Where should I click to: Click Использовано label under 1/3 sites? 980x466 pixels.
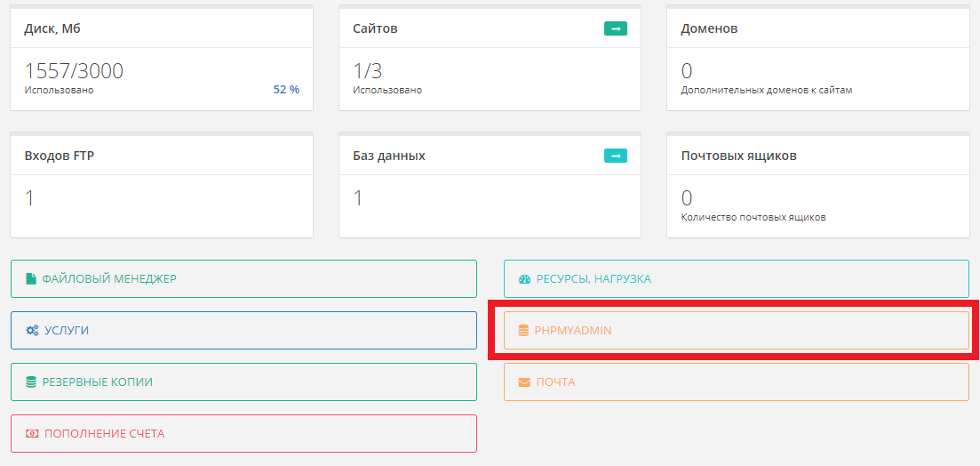point(387,90)
